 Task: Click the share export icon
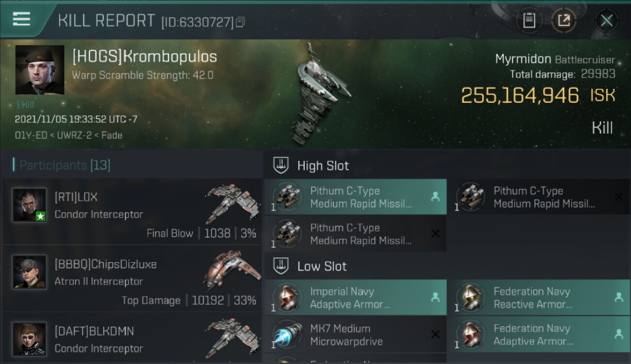(x=564, y=20)
